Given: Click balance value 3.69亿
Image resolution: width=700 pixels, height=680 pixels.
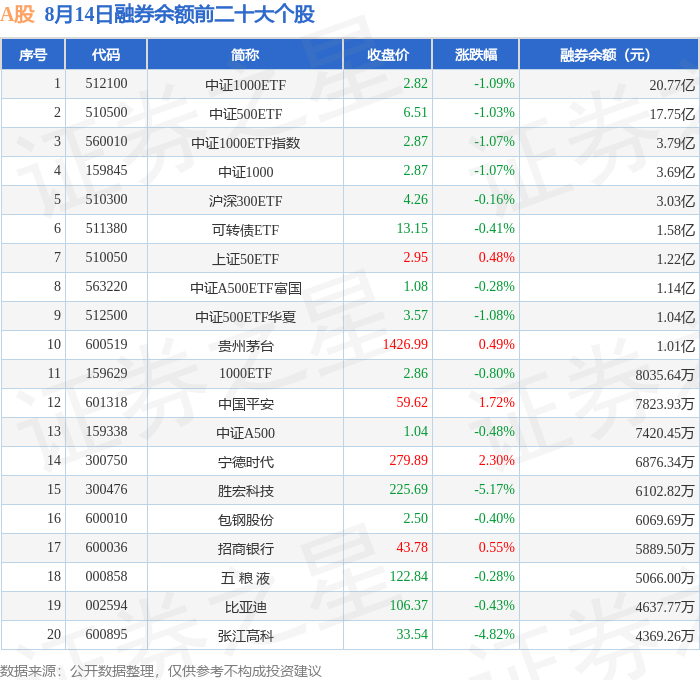Looking at the screenshot, I should [x=675, y=172].
